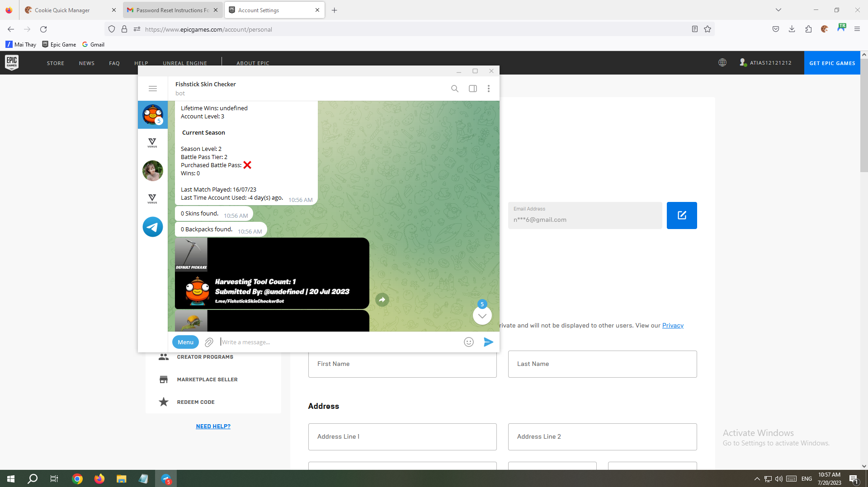
Task: Open NEWS in Epic navigation
Action: (87, 63)
